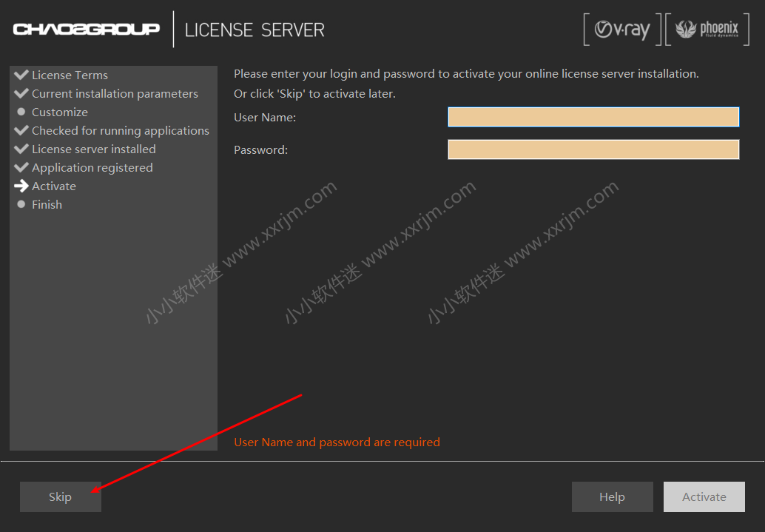Focus the Password input field
This screenshot has height=532, width=765.
[x=593, y=149]
